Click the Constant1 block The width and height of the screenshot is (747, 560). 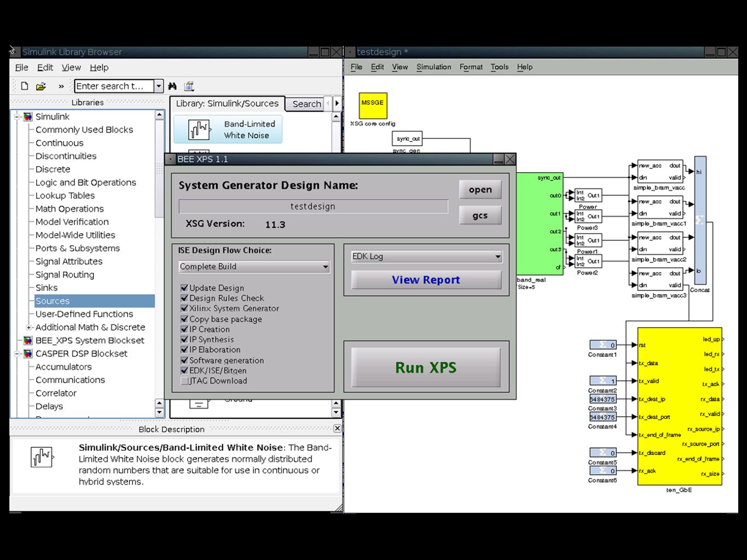[603, 345]
